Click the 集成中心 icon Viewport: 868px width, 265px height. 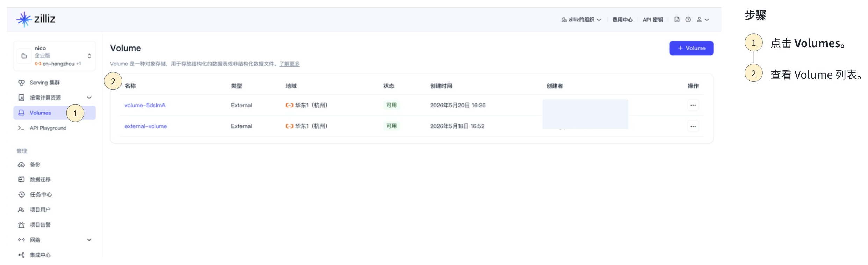[21, 255]
